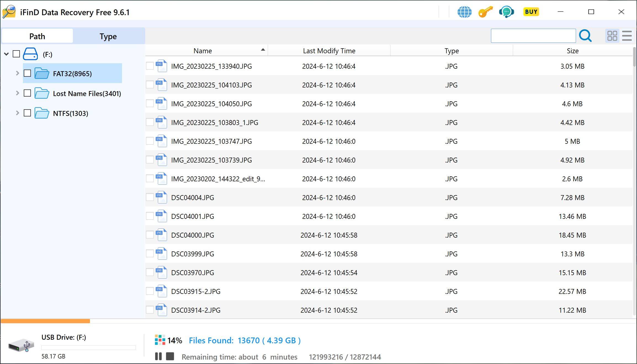Click the yellow BUY button
Screen dimensions: 637x364
pos(531,12)
